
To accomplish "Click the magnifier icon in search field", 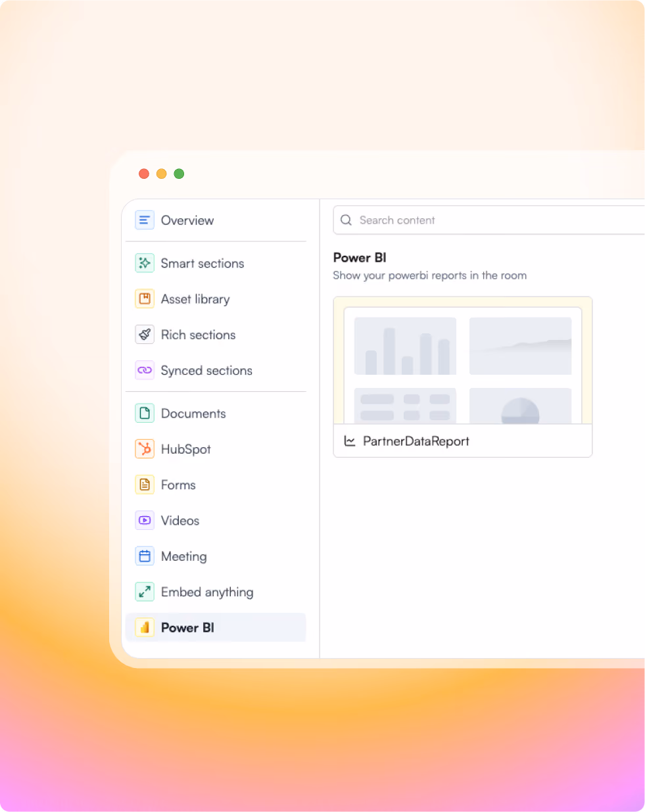I will click(x=346, y=220).
